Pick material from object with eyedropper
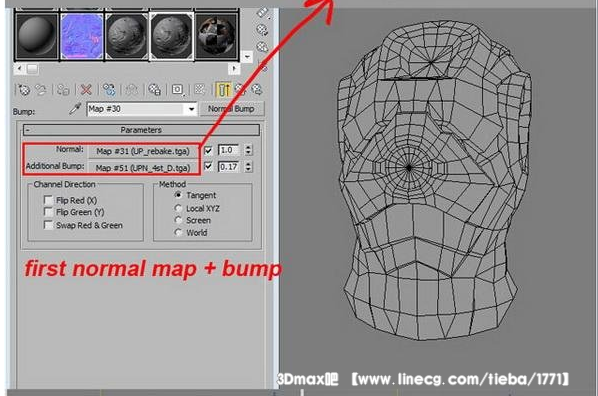This screenshot has height=396, width=598. [x=75, y=109]
